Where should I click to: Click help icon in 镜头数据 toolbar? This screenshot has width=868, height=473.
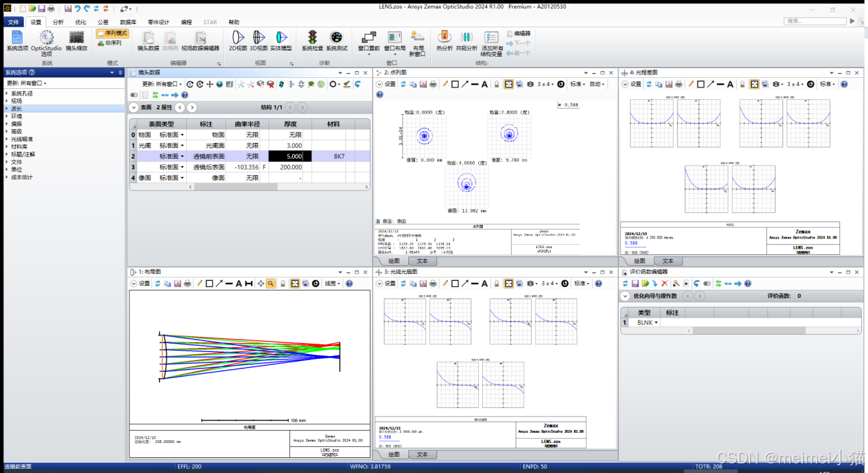(185, 95)
